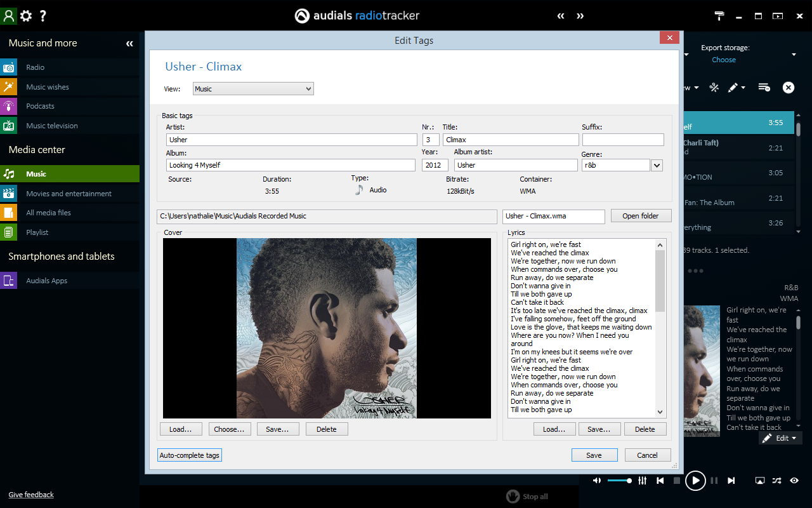
Task: Click the Usher album cover image
Action: pyautogui.click(x=327, y=328)
